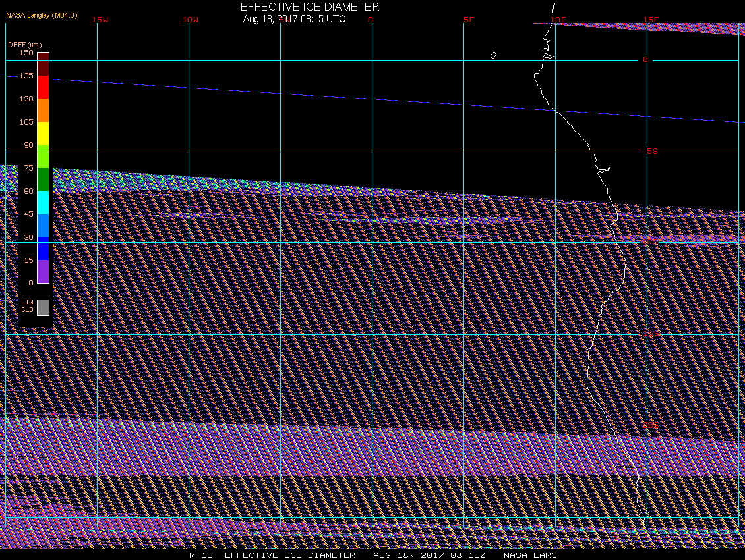745x560 pixels.
Task: Click the light blue legend swatch
Action: [44, 225]
